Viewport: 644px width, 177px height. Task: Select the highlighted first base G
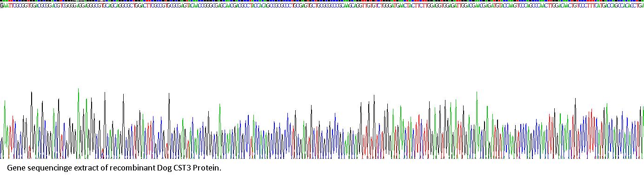click(1, 6)
